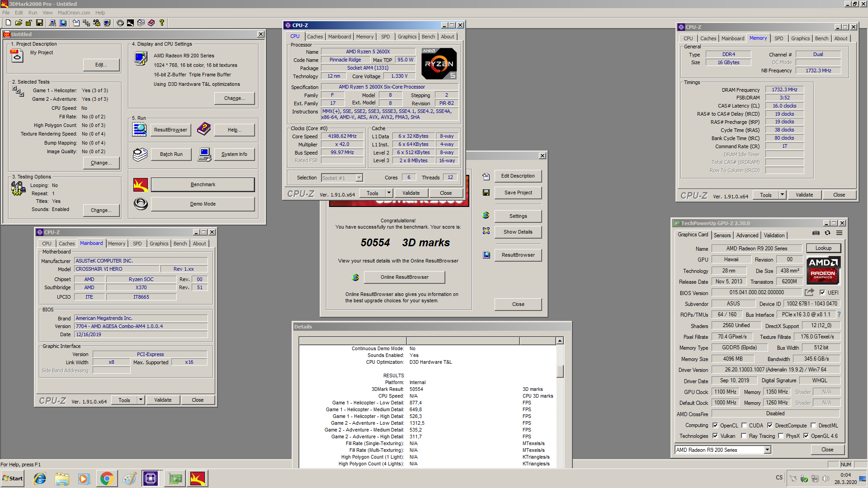Click the Start button
The image size is (868, 488).
pyautogui.click(x=13, y=479)
